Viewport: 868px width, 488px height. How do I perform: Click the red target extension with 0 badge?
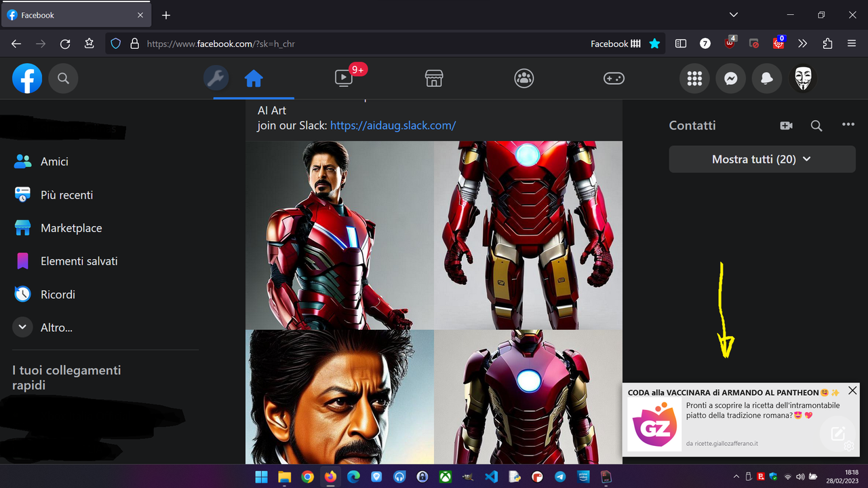pos(778,43)
